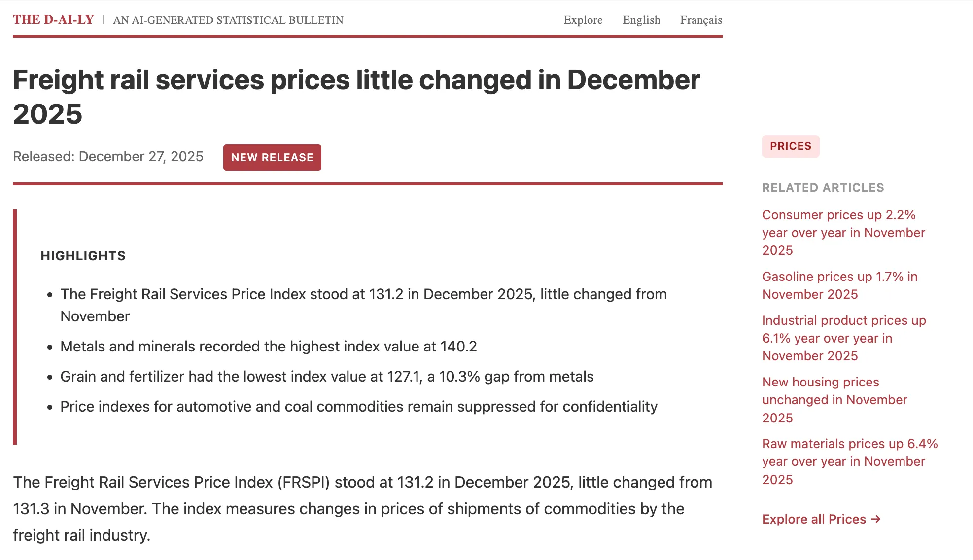973x560 pixels.
Task: Select the PRICES category tag
Action: click(x=791, y=146)
